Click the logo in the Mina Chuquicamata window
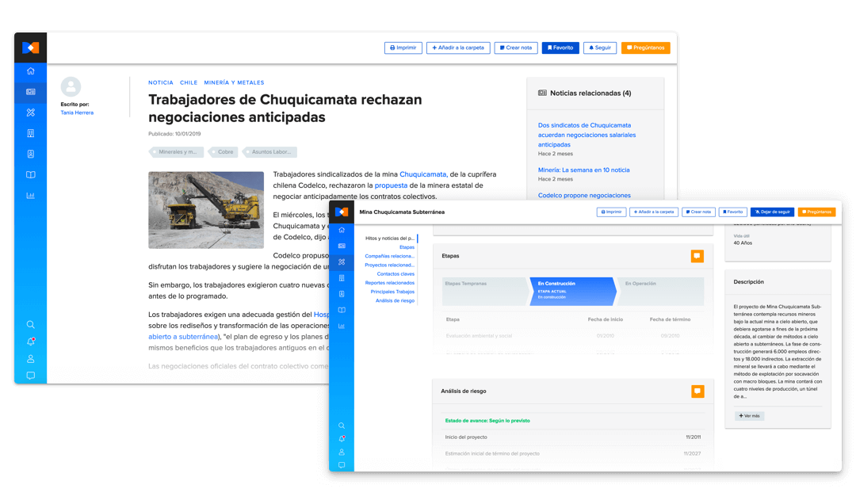 342,212
